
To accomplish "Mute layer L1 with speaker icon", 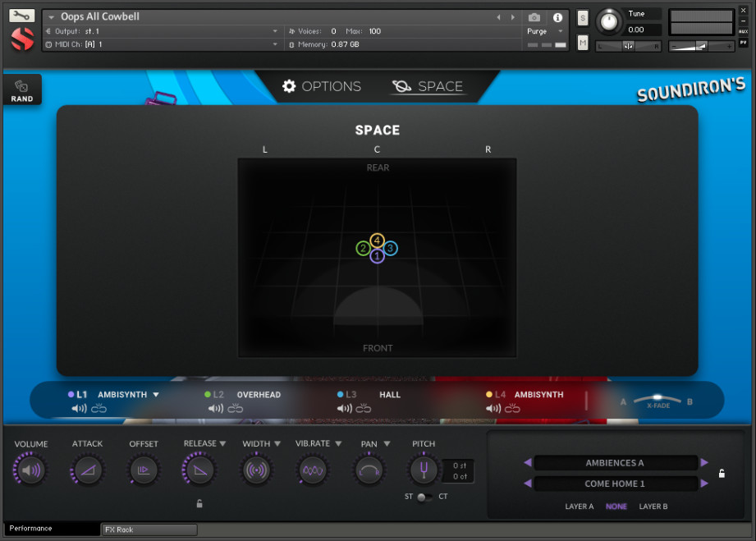I will (x=79, y=408).
